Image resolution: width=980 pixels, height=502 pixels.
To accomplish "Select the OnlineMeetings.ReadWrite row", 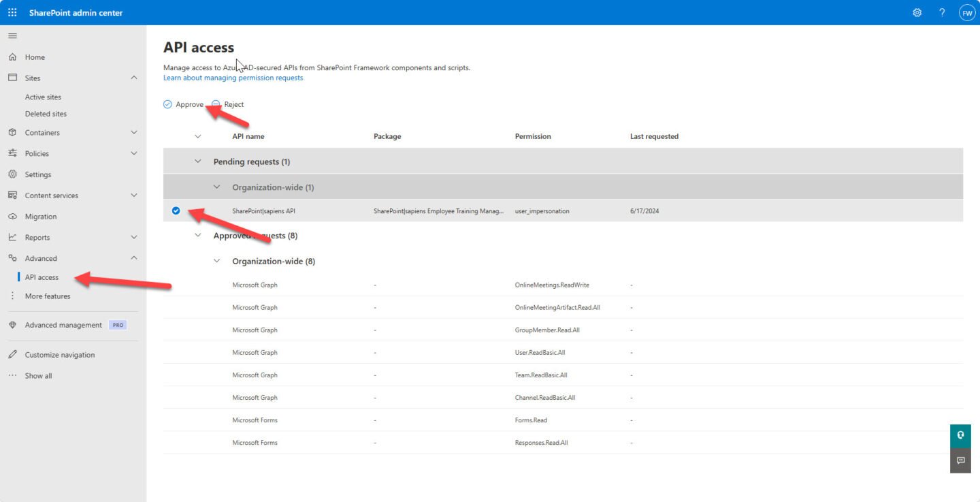I will 563,285.
